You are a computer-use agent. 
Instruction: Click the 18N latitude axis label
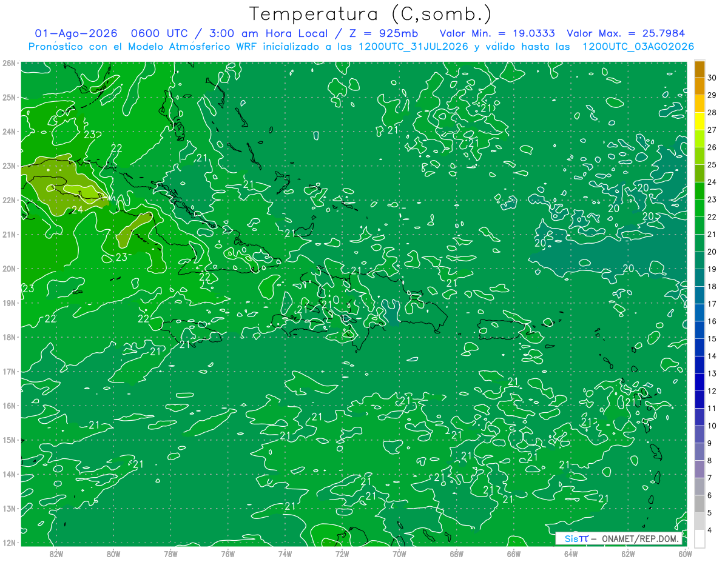(x=9, y=337)
